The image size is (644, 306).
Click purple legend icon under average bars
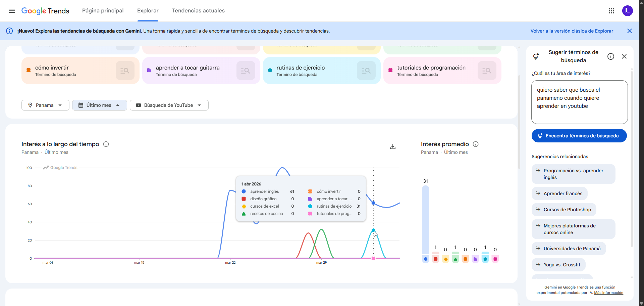[475, 259]
